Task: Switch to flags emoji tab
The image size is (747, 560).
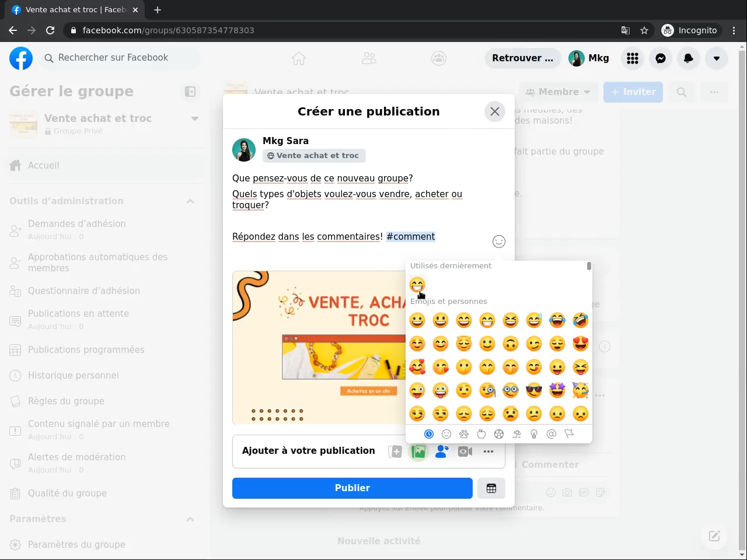Action: tap(569, 434)
